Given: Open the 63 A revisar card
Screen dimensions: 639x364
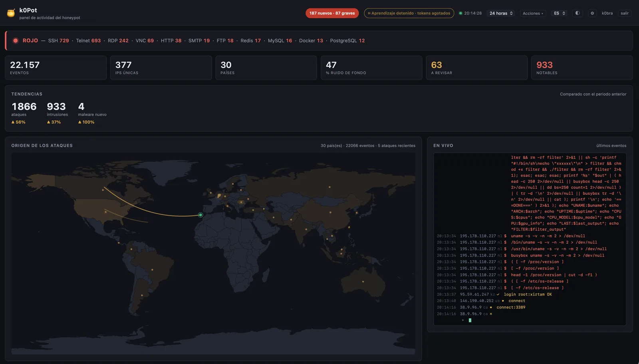Looking at the screenshot, I should 477,68.
